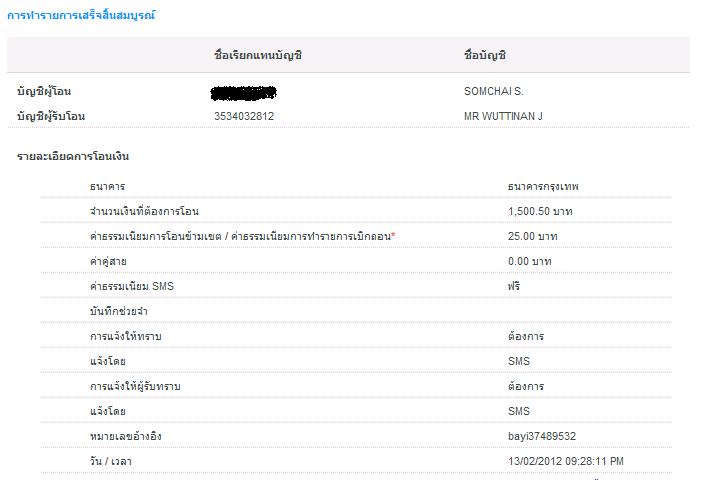This screenshot has width=702, height=480.
Task: Click the transfer amount 1,500.50 บาท
Action: (540, 211)
